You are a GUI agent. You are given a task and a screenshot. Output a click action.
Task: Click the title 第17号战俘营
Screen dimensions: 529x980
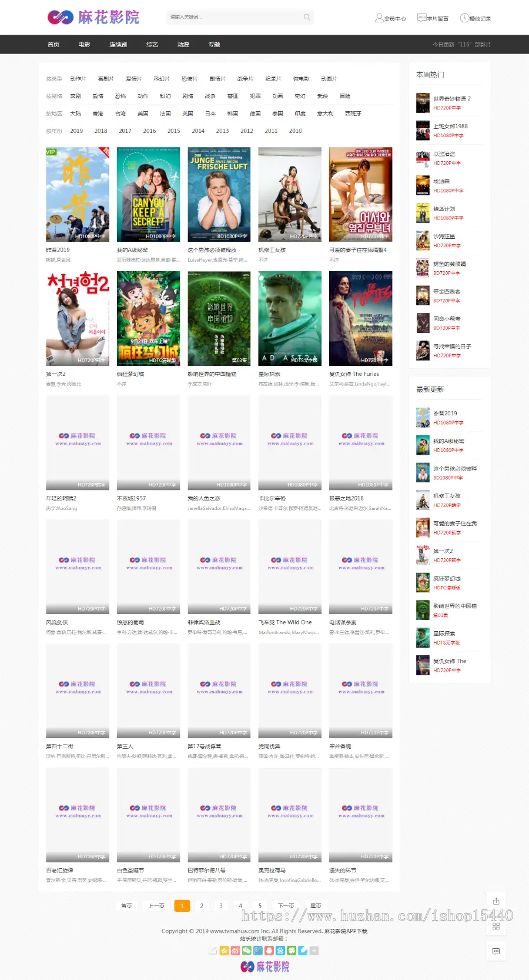[x=205, y=746]
